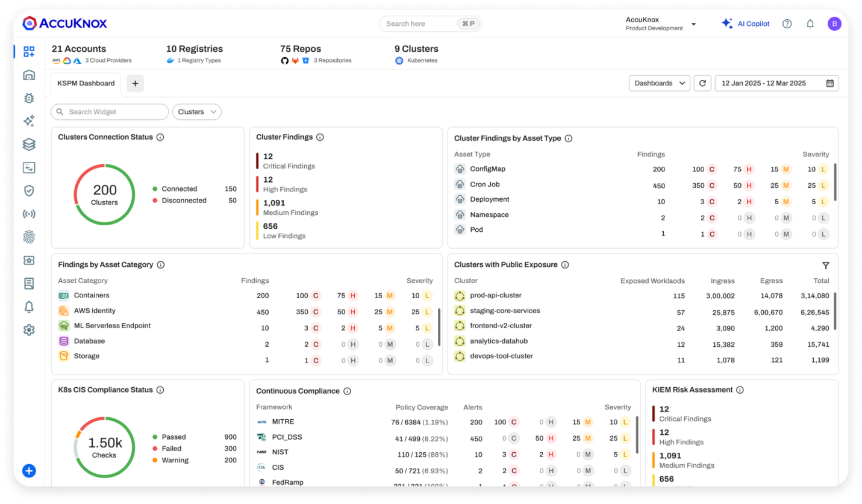Click the shield compliance icon in the sidebar
862x504 pixels.
28,190
